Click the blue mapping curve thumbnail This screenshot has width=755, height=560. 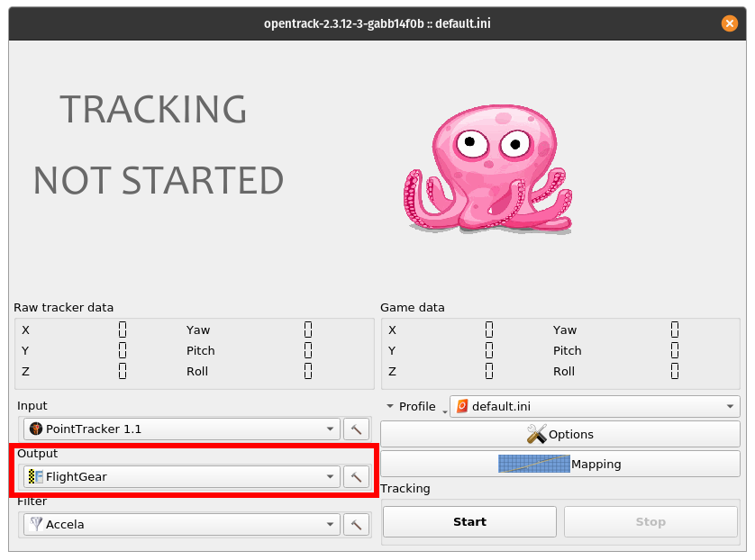pyautogui.click(x=533, y=464)
